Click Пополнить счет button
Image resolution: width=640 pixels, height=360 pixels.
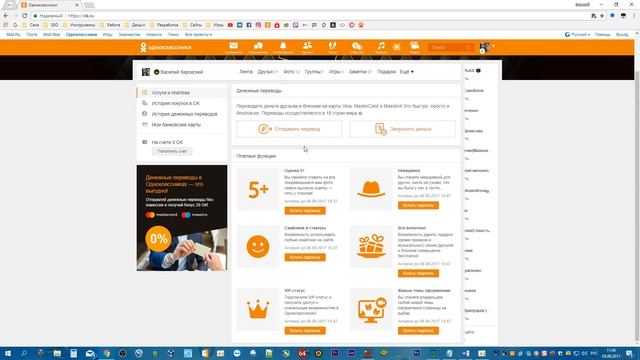pyautogui.click(x=172, y=151)
